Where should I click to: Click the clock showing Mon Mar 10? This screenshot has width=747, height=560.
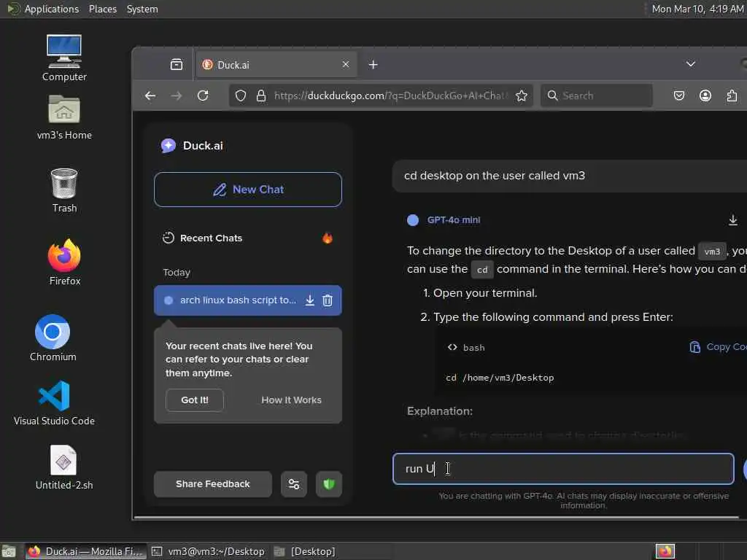(697, 9)
